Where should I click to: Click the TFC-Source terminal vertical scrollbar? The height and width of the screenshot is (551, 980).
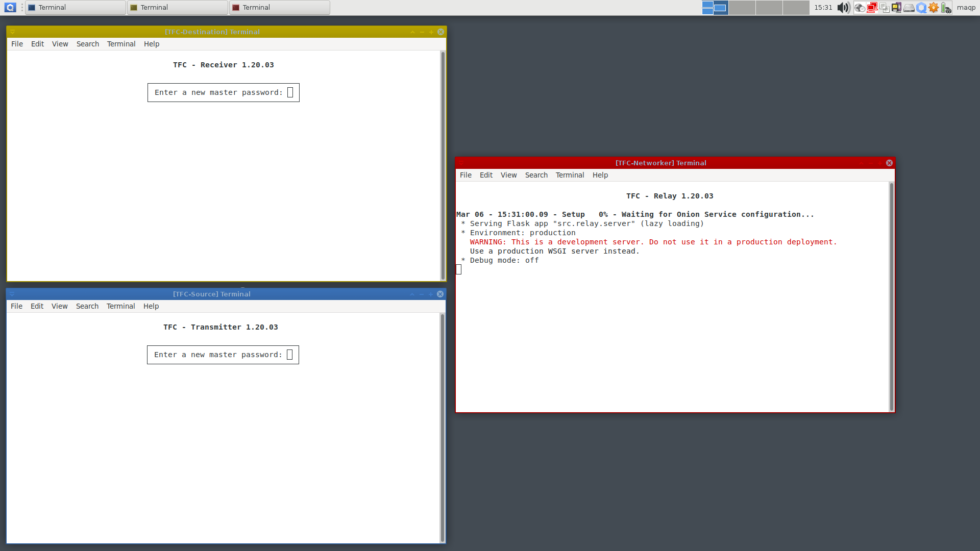coord(442,428)
